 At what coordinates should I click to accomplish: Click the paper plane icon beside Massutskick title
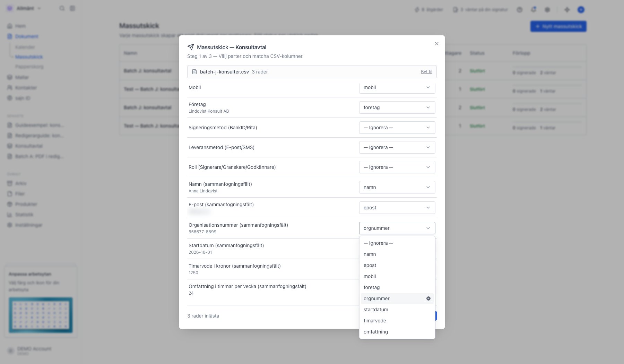(x=191, y=47)
